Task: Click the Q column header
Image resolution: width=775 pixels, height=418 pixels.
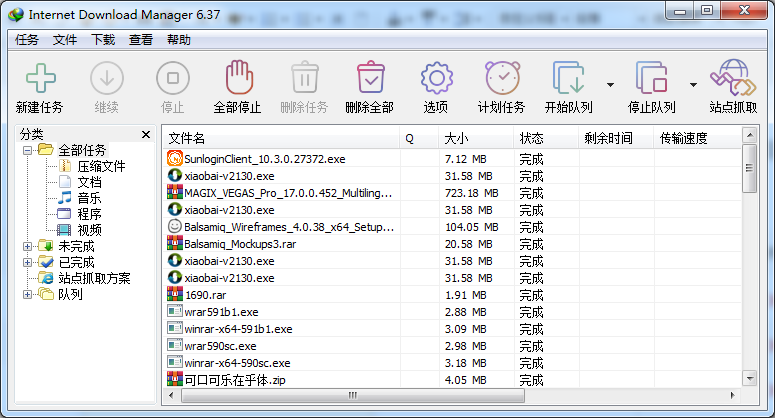Action: pos(419,138)
